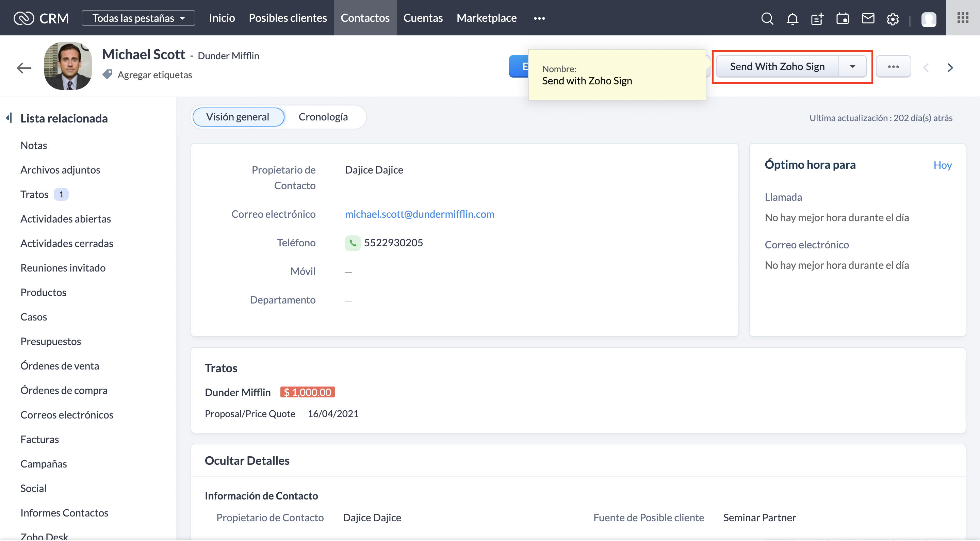Switch to the Cronología view

(323, 117)
